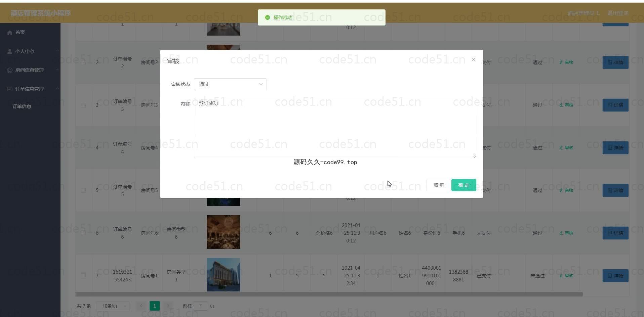The width and height of the screenshot is (644, 317).
Task: Click 审核 link in row 7
Action: click(566, 276)
